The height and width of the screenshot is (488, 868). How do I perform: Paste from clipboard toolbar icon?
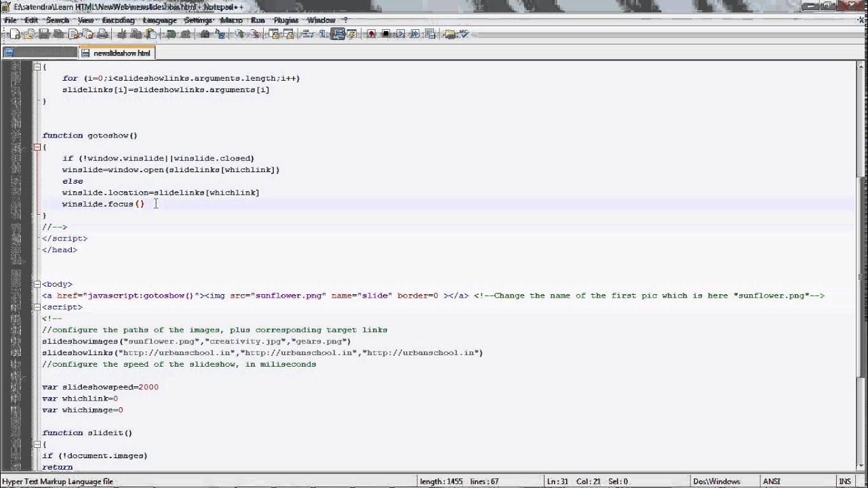[151, 34]
